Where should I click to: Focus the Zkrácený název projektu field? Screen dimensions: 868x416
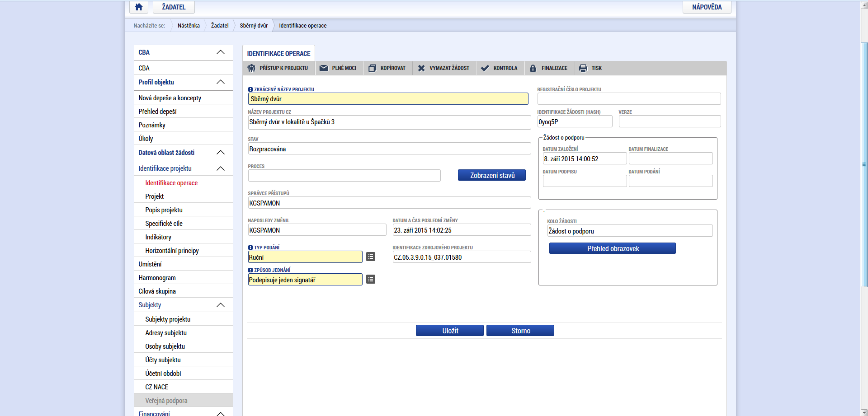388,99
